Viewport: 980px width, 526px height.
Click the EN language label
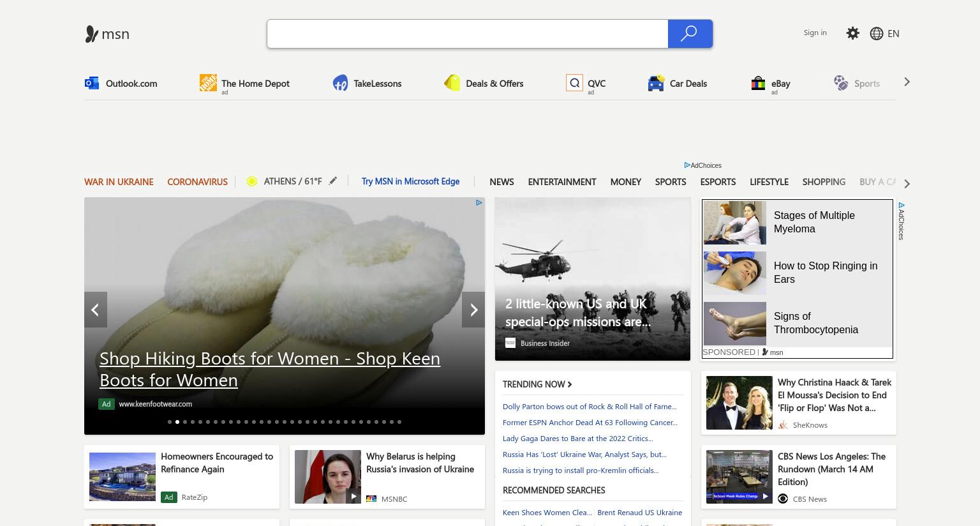point(893,34)
